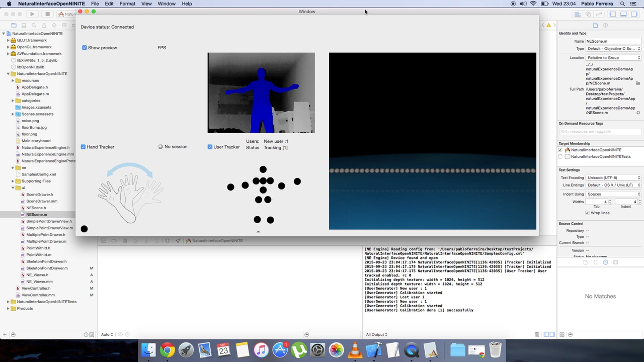
Task: Open the file Type dropdown
Action: coord(613,49)
